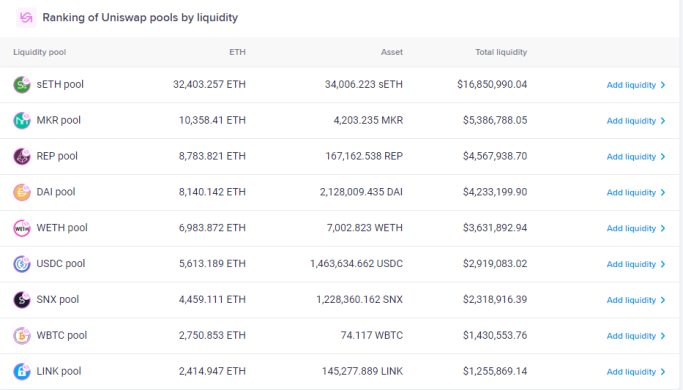This screenshot has width=683, height=390.
Task: Click the $5,386,788.05 total liquidity
Action: coord(495,120)
